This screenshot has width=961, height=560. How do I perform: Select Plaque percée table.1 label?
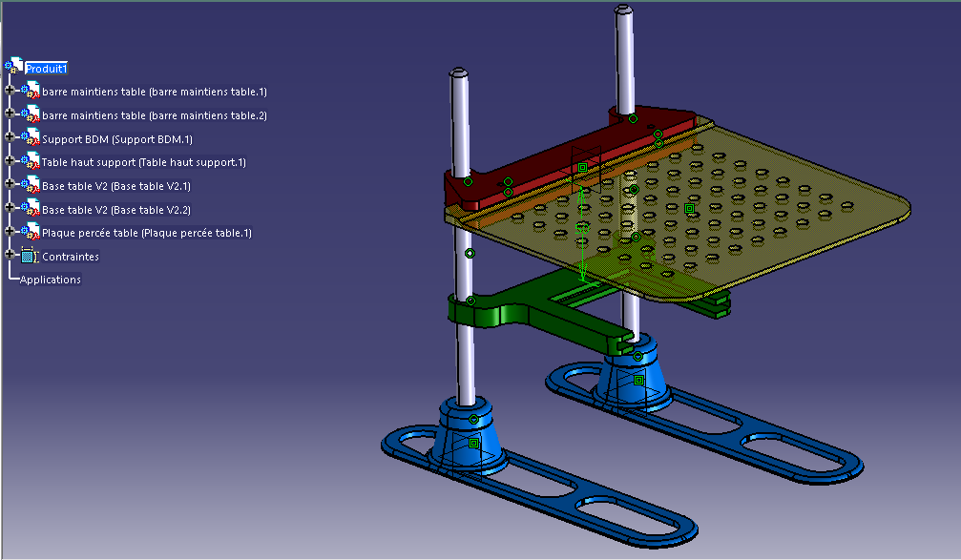pyautogui.click(x=147, y=233)
